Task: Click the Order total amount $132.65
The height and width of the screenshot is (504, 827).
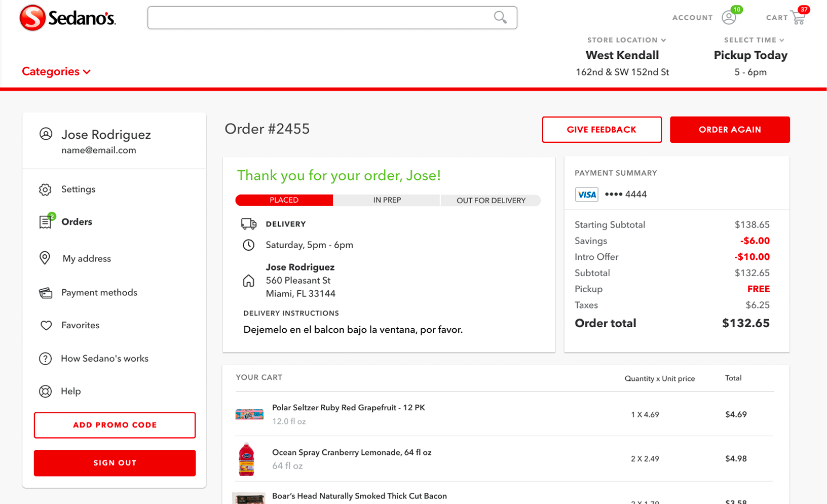Action: 745,323
